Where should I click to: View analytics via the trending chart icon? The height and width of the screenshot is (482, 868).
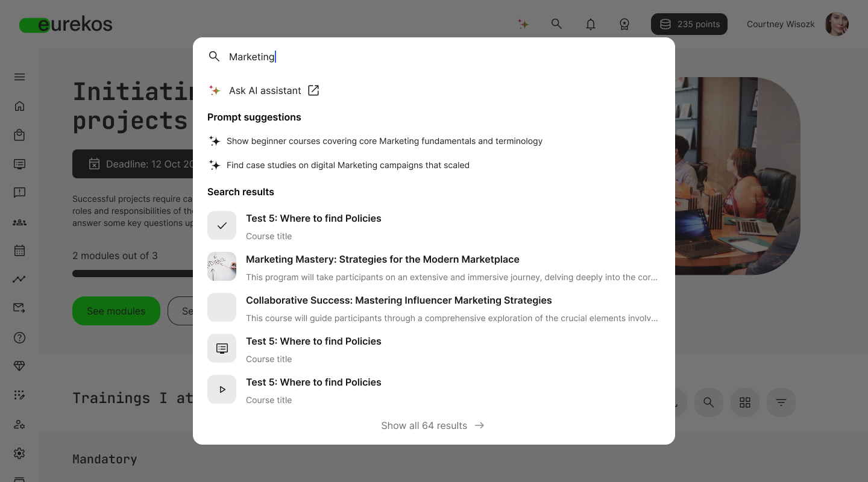(19, 279)
